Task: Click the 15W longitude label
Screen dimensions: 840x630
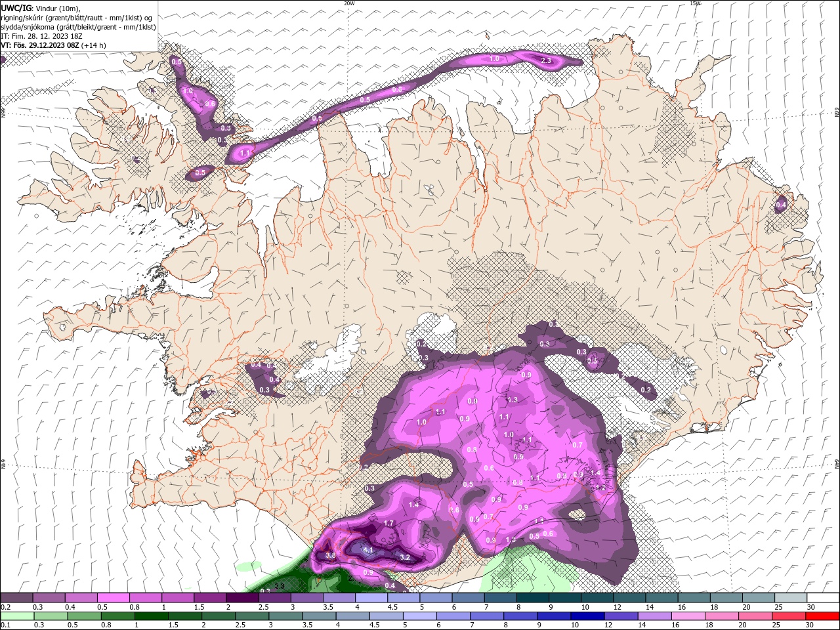Action: 695,3
